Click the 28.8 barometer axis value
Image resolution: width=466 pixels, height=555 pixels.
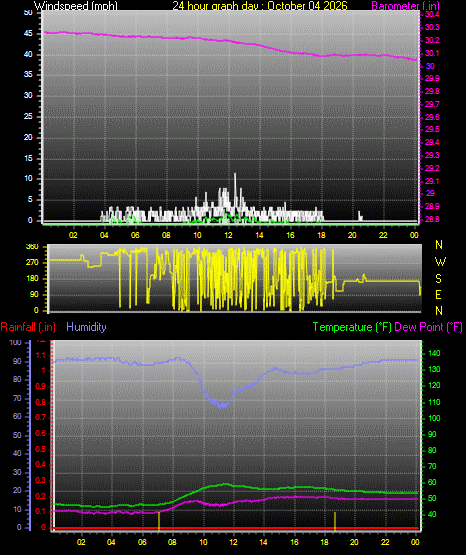point(432,219)
